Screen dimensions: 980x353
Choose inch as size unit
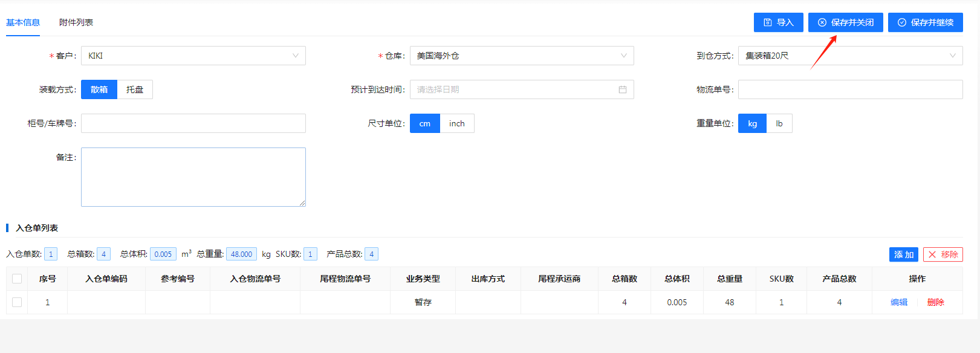coord(456,123)
